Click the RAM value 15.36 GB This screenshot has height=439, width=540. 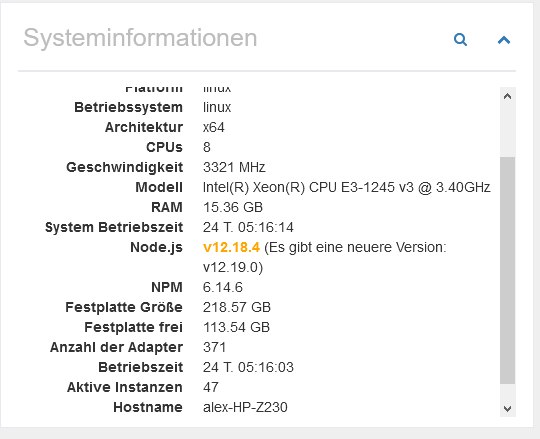pyautogui.click(x=233, y=207)
